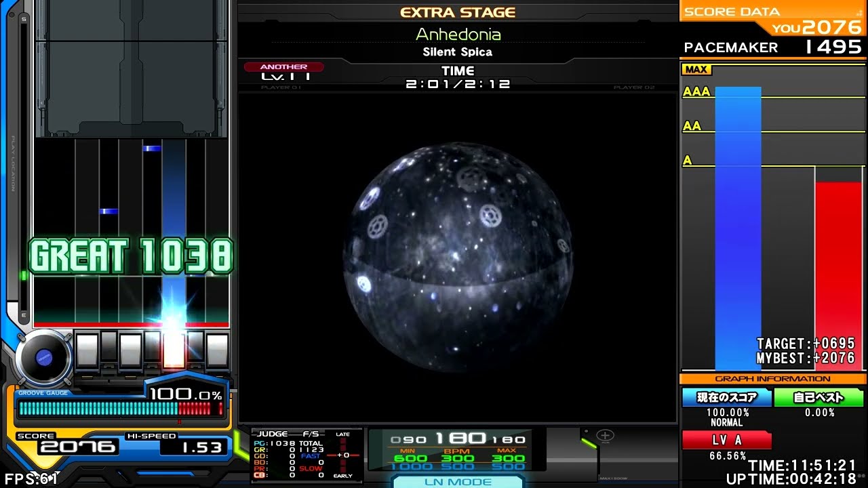Click the 100.00% NORMAL label
This screenshot has height=488, width=868.
click(x=727, y=417)
